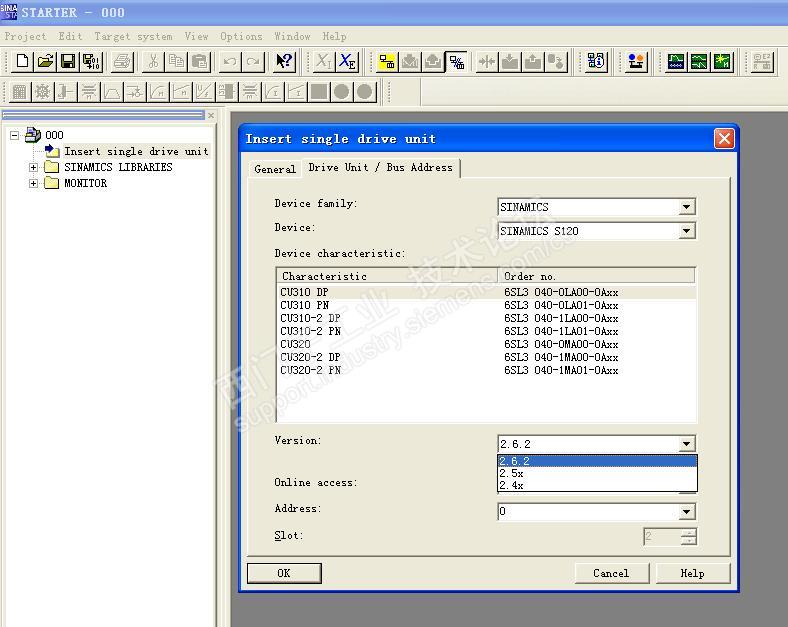Select version 2.6.2 from the list
This screenshot has height=627, width=788.
pyautogui.click(x=597, y=461)
